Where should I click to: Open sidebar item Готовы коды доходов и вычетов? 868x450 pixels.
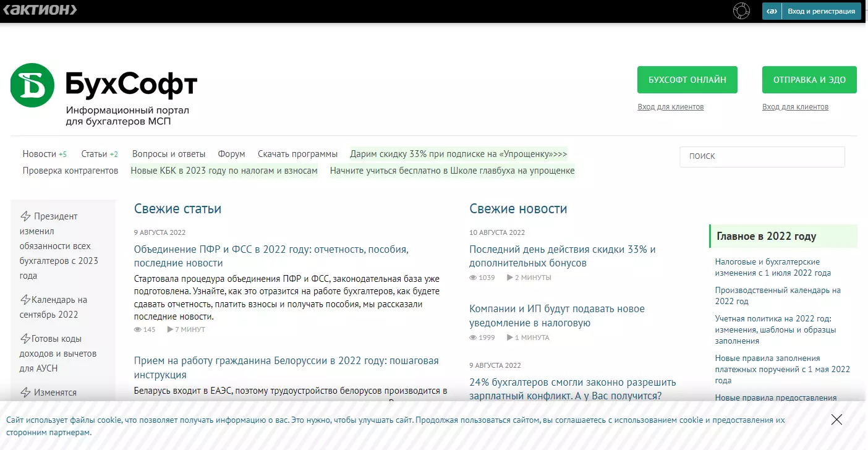(58, 354)
